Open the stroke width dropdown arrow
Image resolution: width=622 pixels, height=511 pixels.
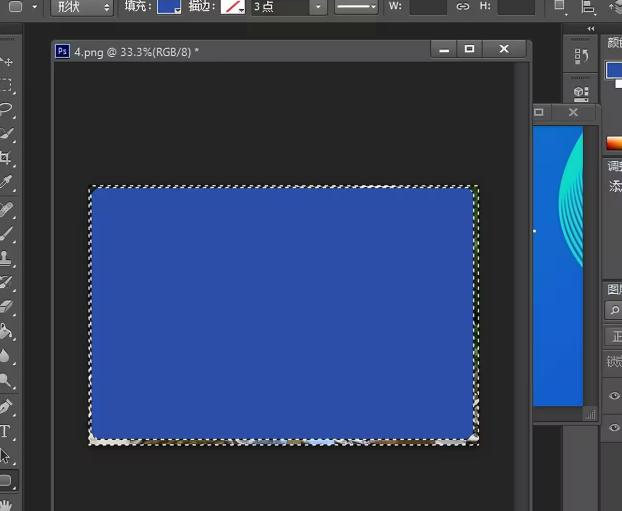317,7
